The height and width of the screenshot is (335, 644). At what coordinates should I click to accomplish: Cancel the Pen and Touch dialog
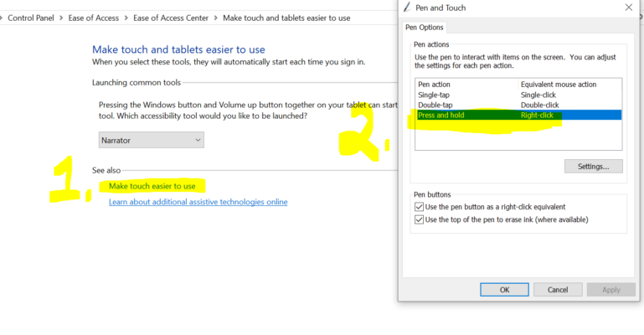[558, 290]
